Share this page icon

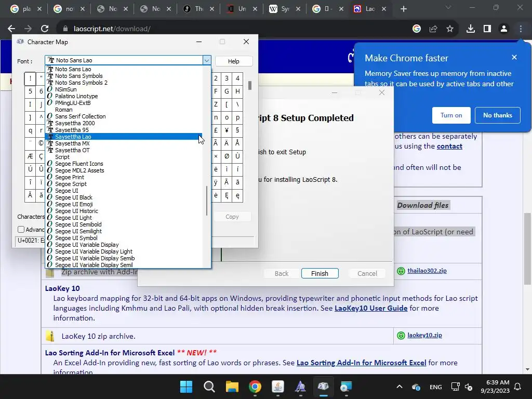433,29
